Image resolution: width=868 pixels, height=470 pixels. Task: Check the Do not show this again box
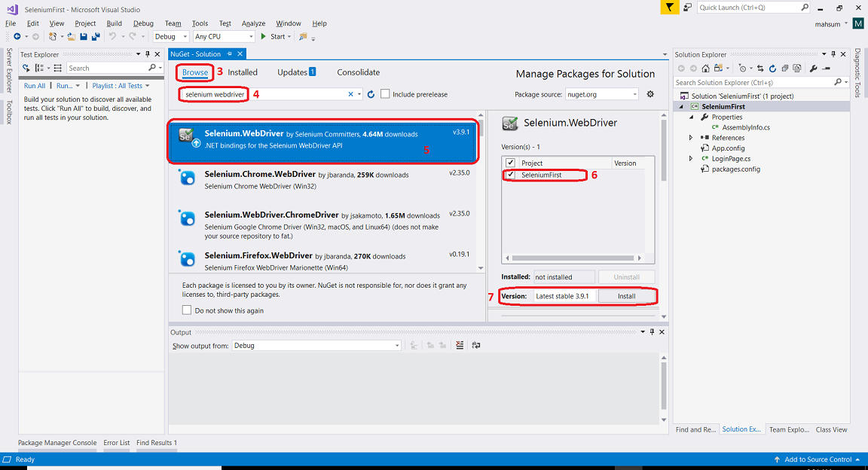187,310
